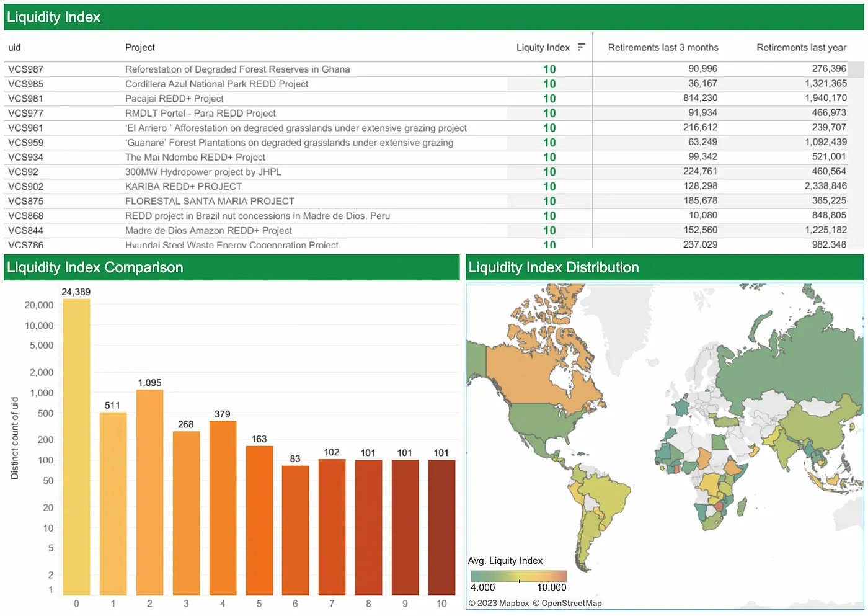This screenshot has width=868, height=616.
Task: Click the Liquidity Index Distribution title
Action: 554,267
